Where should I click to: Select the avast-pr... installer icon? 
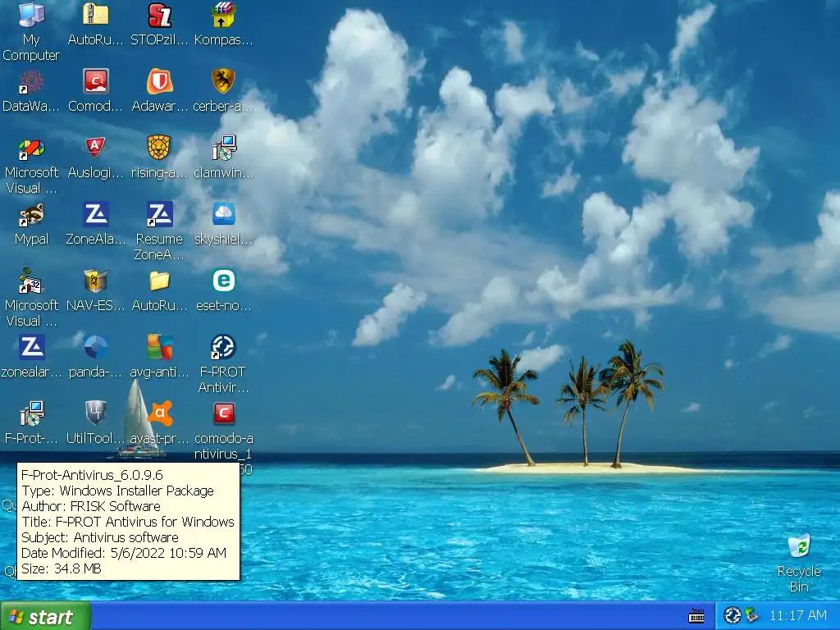click(160, 413)
